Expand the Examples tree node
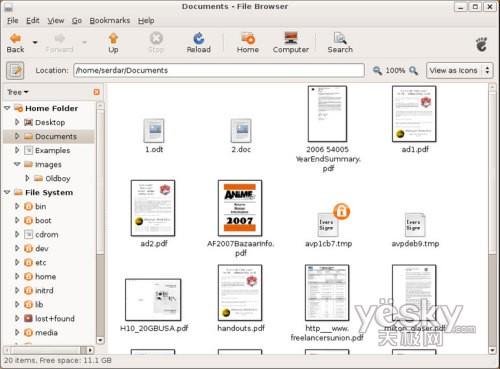The image size is (500, 369). (x=17, y=150)
